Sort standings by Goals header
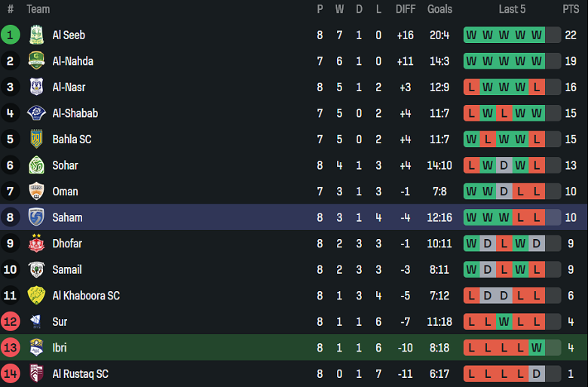This screenshot has width=588, height=387. [439, 9]
